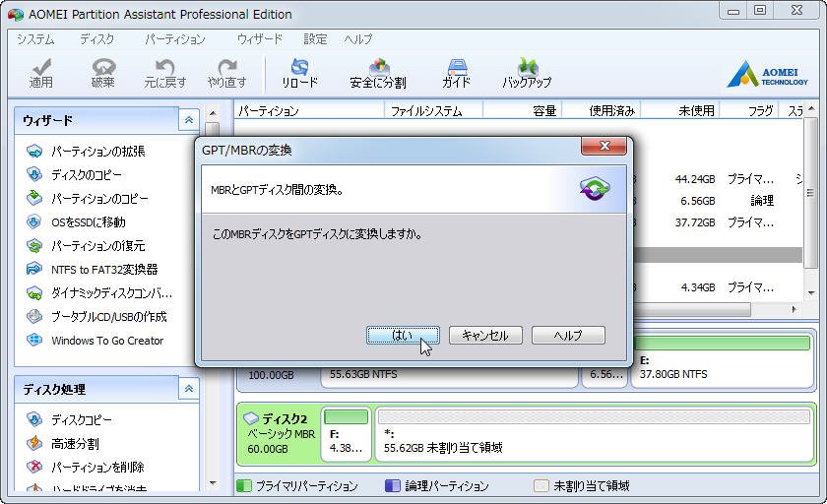The height and width of the screenshot is (504, 827).
Task: Select パーティションの復元 wizard icon
Action: click(x=34, y=246)
